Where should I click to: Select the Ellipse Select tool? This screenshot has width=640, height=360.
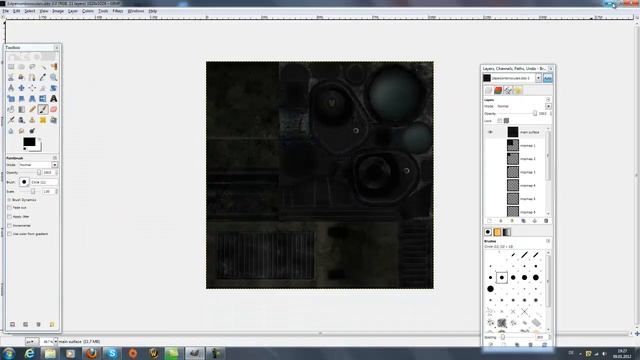pos(21,67)
